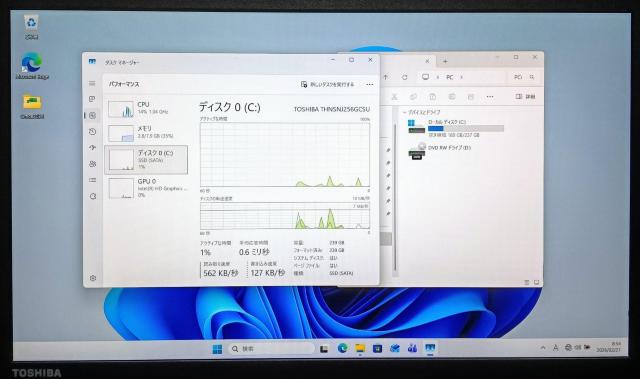This screenshot has height=379, width=640.
Task: Open Task Manager hamburger navigation menu
Action: (x=92, y=83)
